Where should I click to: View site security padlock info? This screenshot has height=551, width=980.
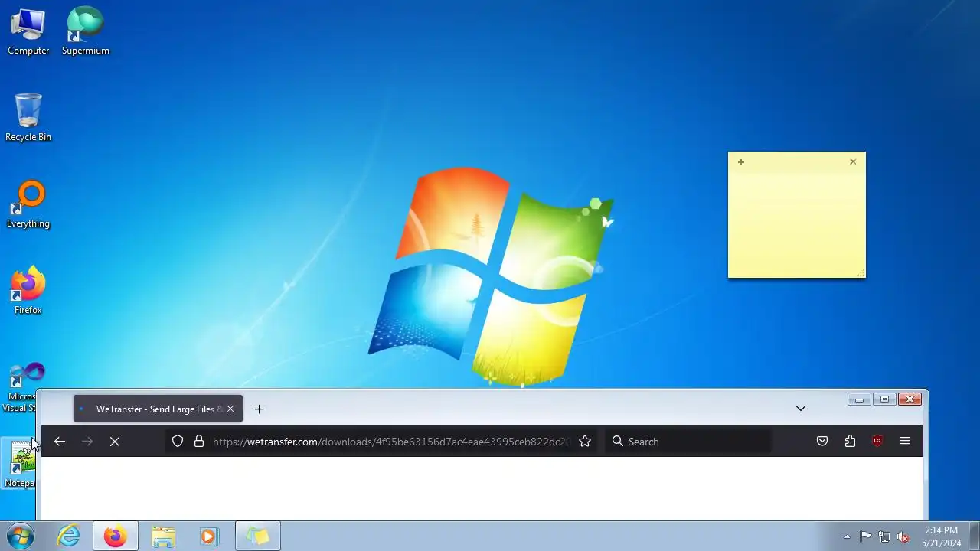point(199,442)
